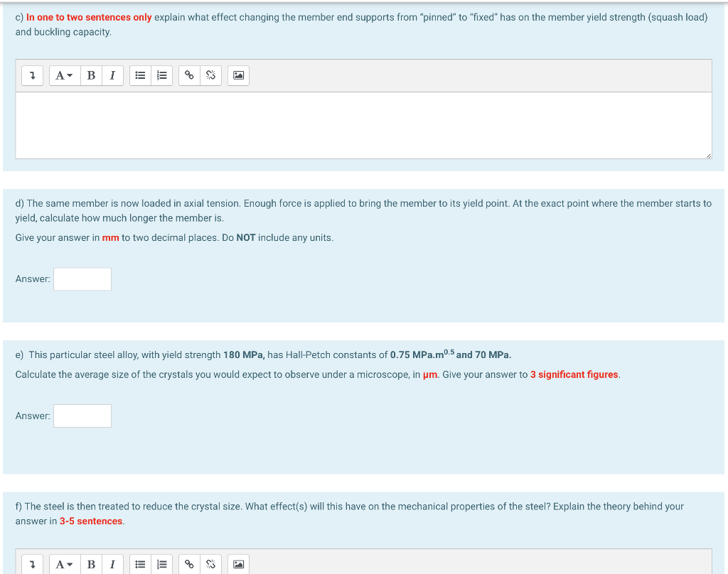
Task: Click the red 'mm' unit text in question d
Action: [x=110, y=237]
